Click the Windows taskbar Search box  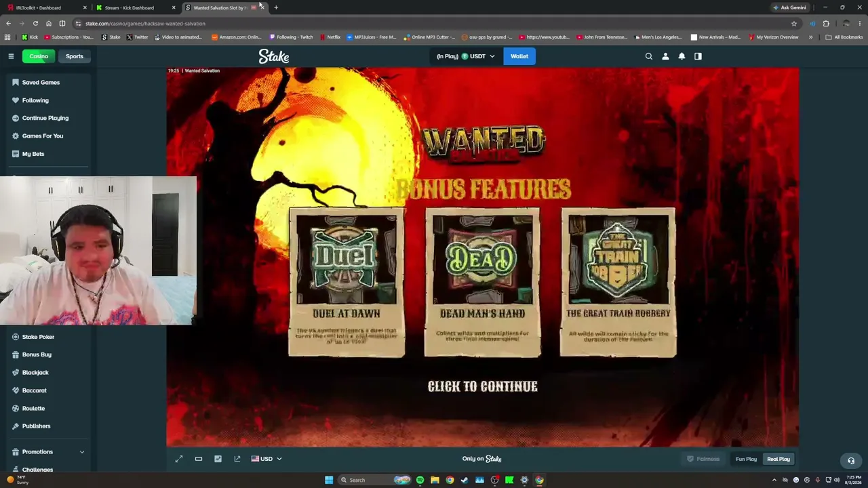[x=375, y=480]
